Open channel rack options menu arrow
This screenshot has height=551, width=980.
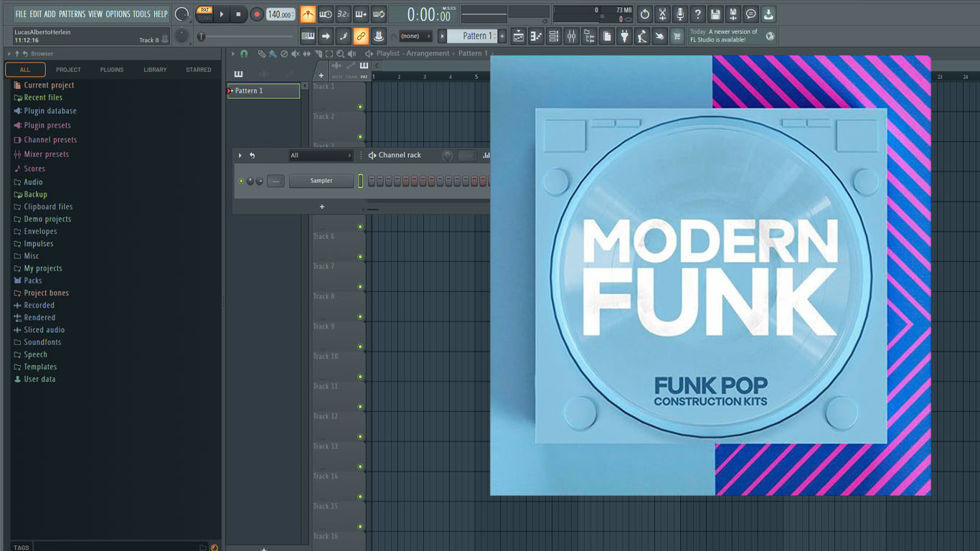(x=240, y=155)
